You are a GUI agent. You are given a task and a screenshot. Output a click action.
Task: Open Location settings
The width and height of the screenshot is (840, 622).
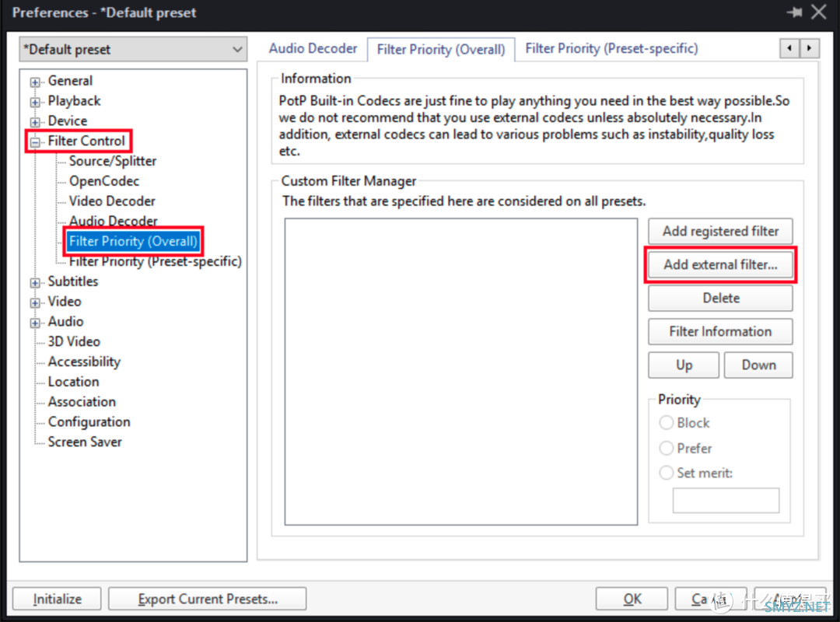73,382
